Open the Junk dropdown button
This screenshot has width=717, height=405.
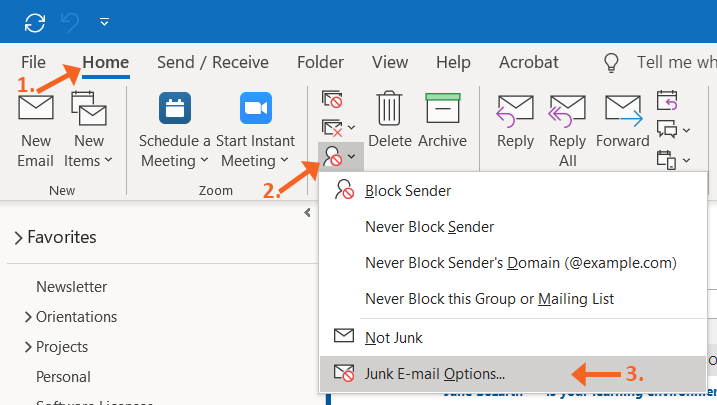tap(338, 157)
